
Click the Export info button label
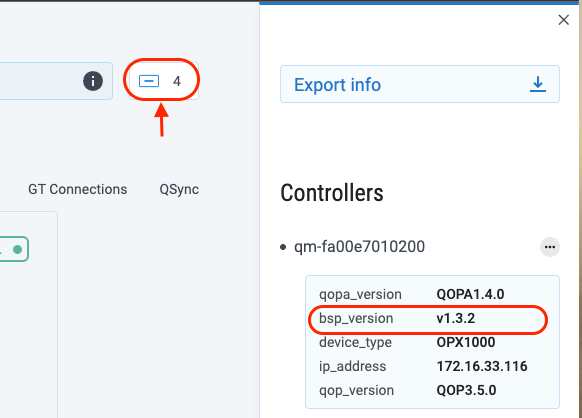coord(337,85)
